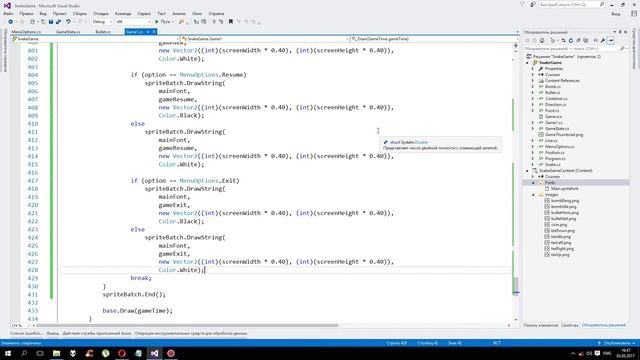Viewport: 640px width, 360px height.
Task: Undo last edit with toolbar arrow
Action: [x=68, y=22]
